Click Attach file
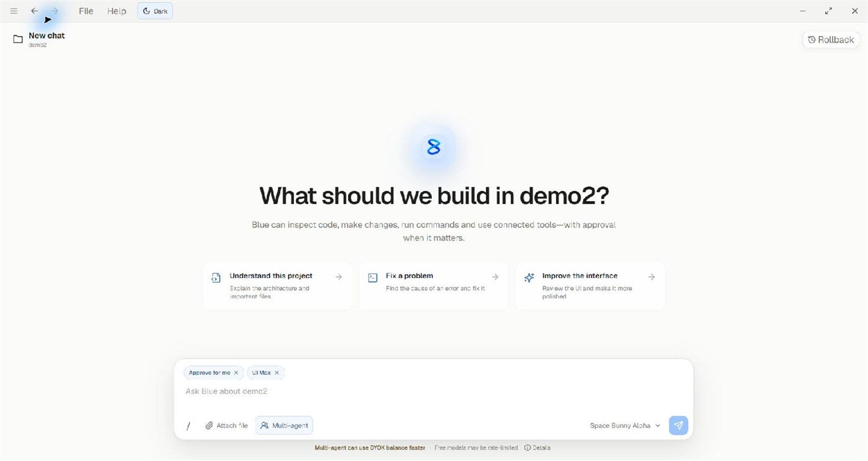This screenshot has height=461, width=868. pyautogui.click(x=226, y=426)
